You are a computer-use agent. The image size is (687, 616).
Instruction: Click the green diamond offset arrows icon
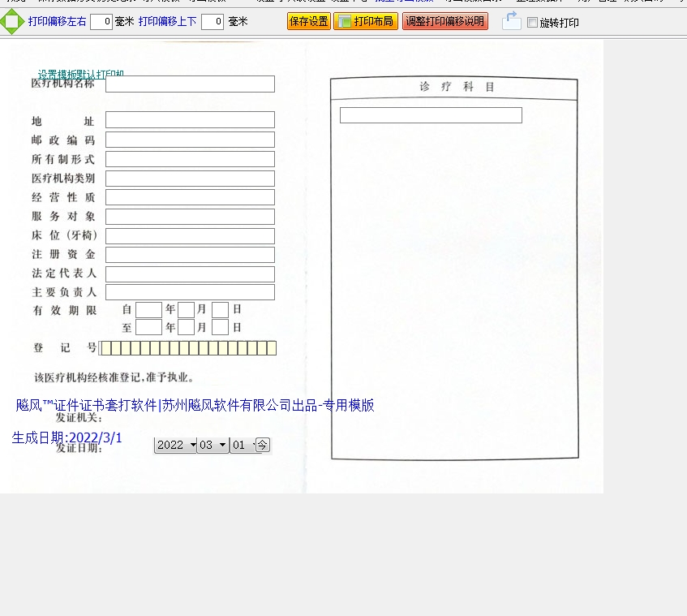click(x=12, y=22)
